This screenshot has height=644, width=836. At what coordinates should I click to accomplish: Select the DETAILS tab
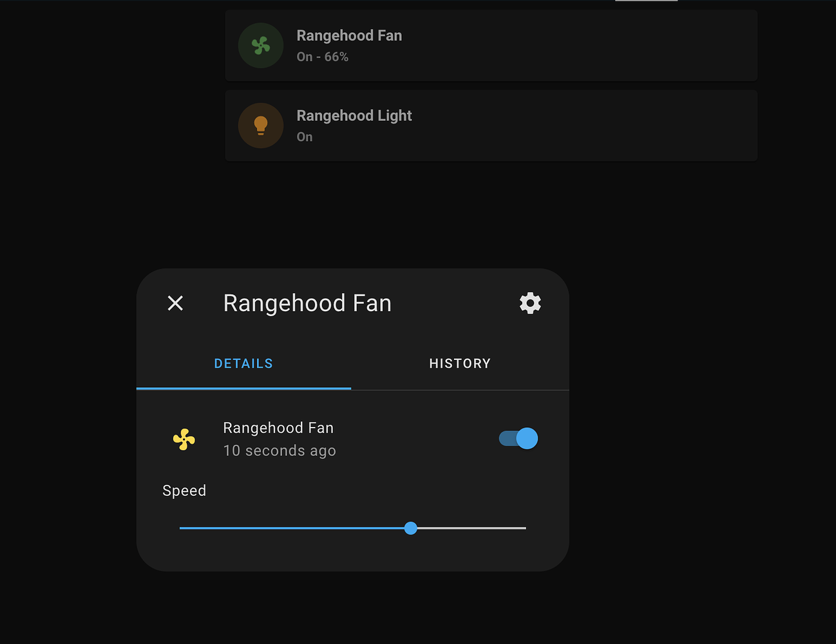[243, 363]
